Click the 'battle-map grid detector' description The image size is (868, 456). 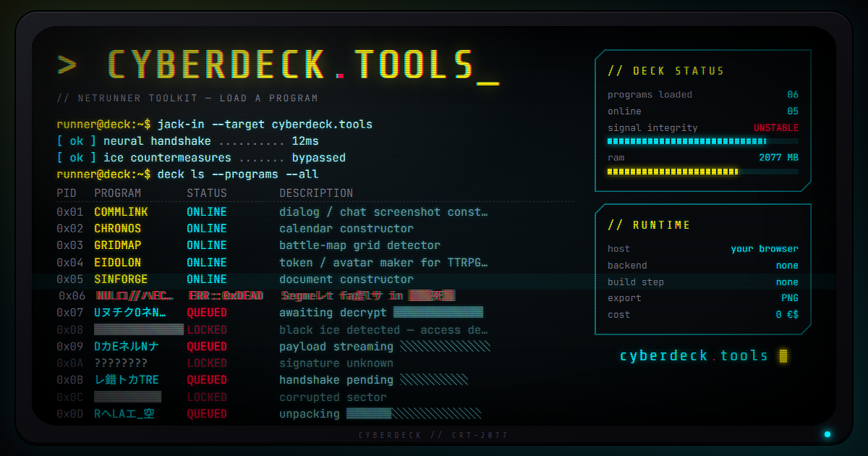tap(359, 245)
